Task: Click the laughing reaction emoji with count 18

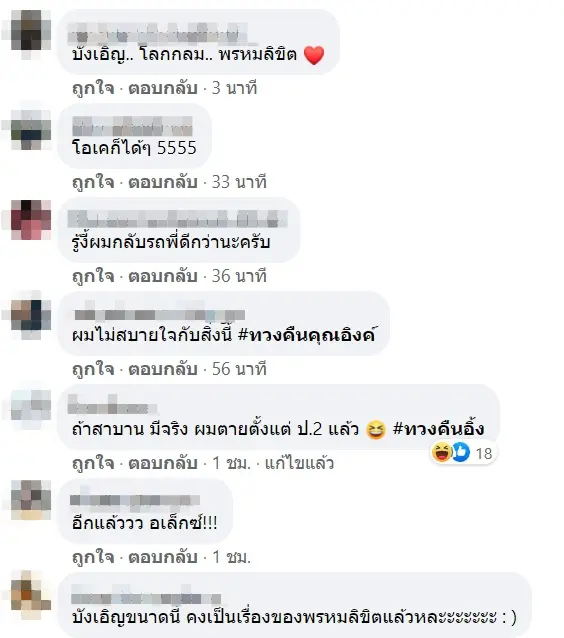Action: click(442, 453)
